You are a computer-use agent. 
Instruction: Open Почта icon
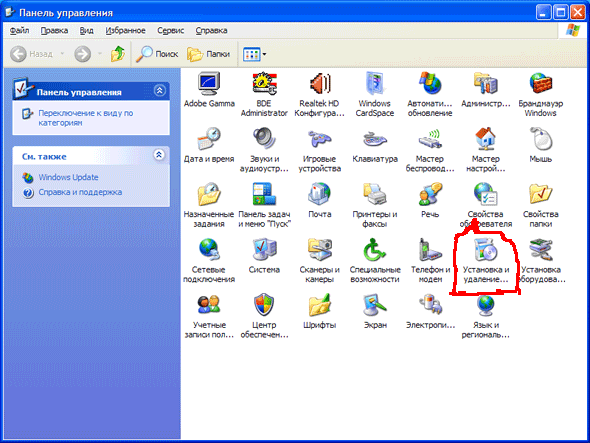(x=319, y=195)
